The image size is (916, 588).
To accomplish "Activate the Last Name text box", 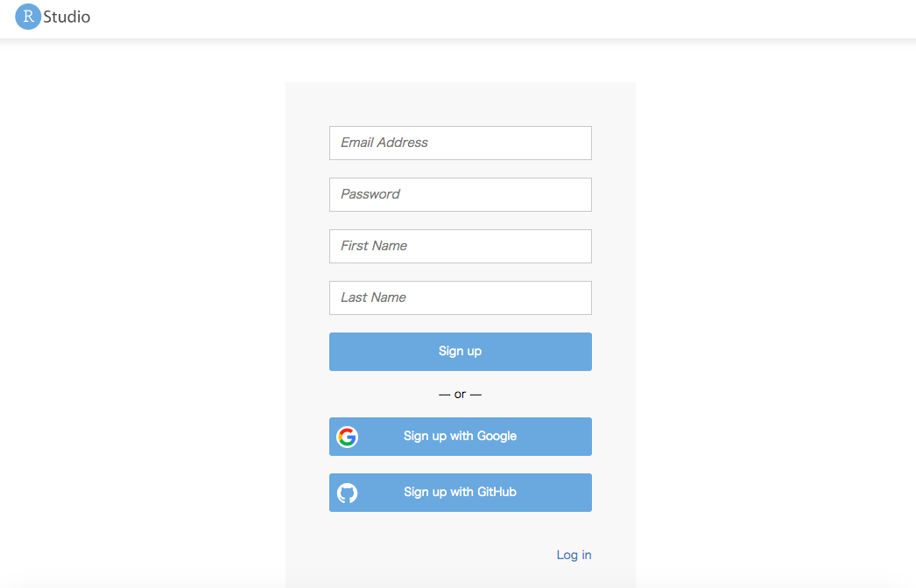I will coord(460,297).
